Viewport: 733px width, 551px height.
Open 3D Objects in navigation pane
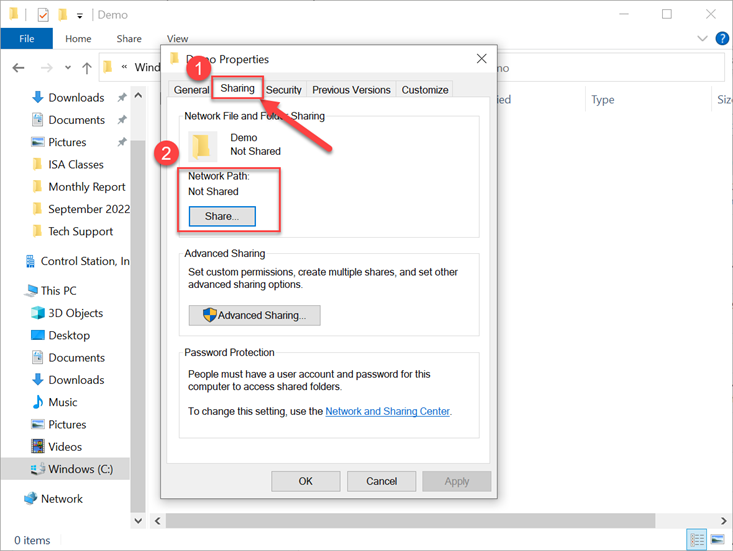[76, 313]
